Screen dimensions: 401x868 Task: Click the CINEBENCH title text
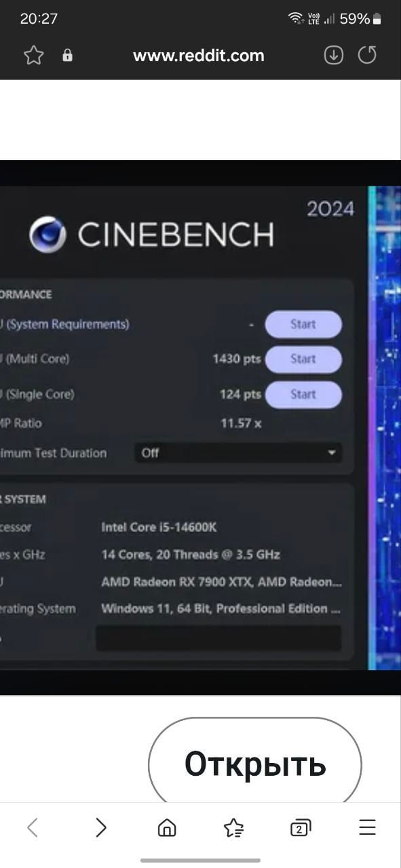coord(176,235)
